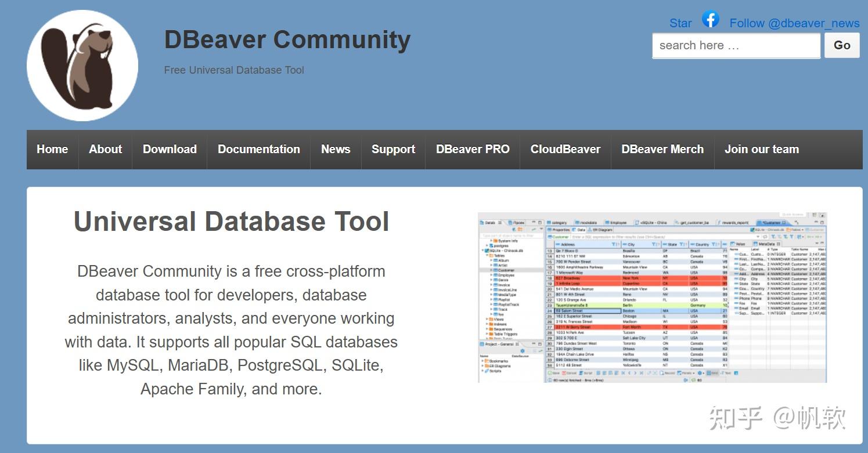Viewport: 868px width, 453px height.
Task: Open the DBeaver application screenshot thumbnail
Action: (x=652, y=298)
